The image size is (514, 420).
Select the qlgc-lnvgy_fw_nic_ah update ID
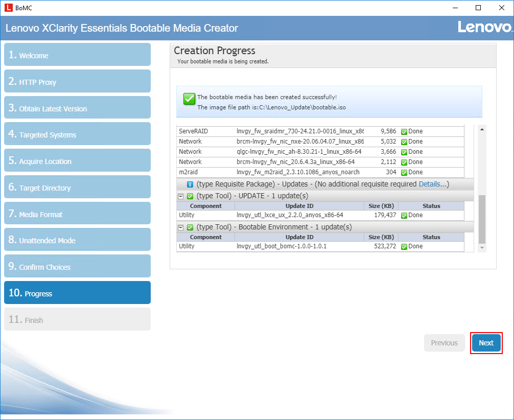coord(299,151)
